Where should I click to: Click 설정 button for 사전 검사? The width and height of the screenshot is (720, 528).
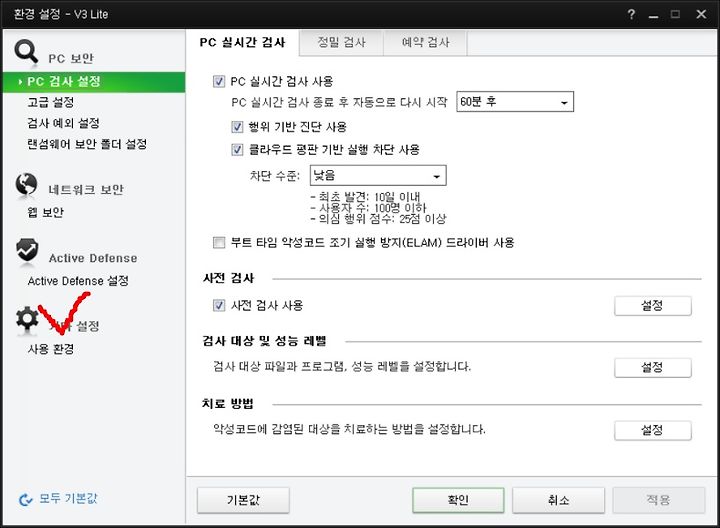pos(652,306)
